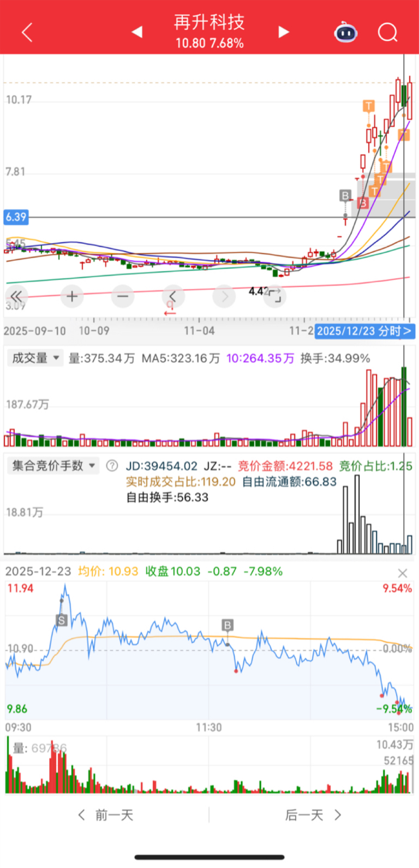Tap the back arrow in header
This screenshot has height=868, width=419.
click(x=27, y=33)
